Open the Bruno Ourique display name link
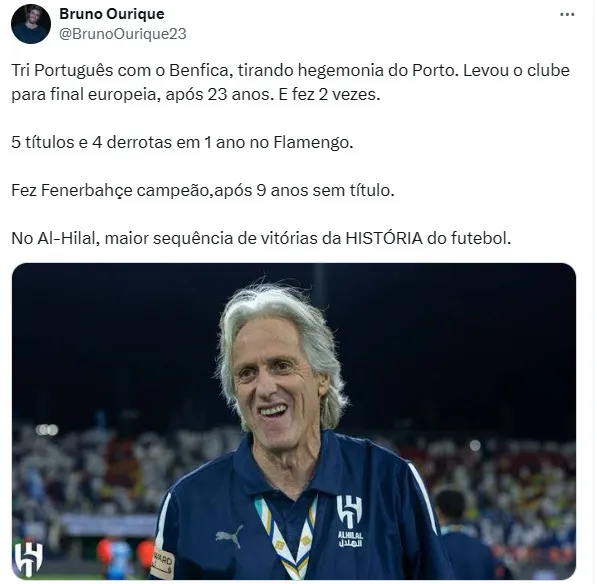Image resolution: width=597 pixels, height=584 pixels. 112,14
